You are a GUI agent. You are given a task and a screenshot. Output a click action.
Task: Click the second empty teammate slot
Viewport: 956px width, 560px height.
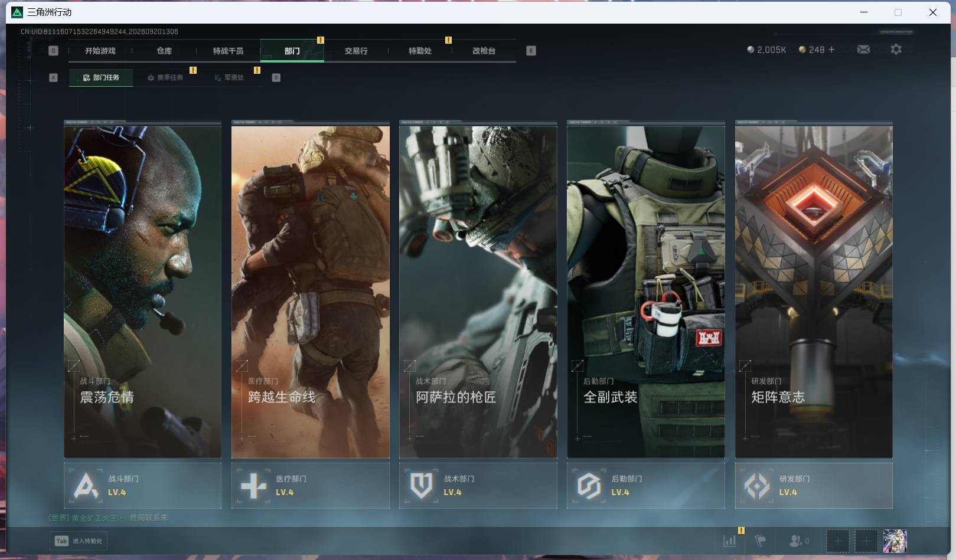[x=866, y=541]
